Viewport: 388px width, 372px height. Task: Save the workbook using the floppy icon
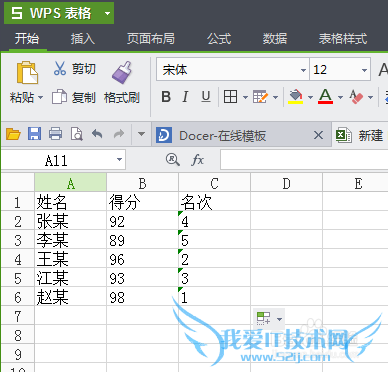pyautogui.click(x=34, y=134)
